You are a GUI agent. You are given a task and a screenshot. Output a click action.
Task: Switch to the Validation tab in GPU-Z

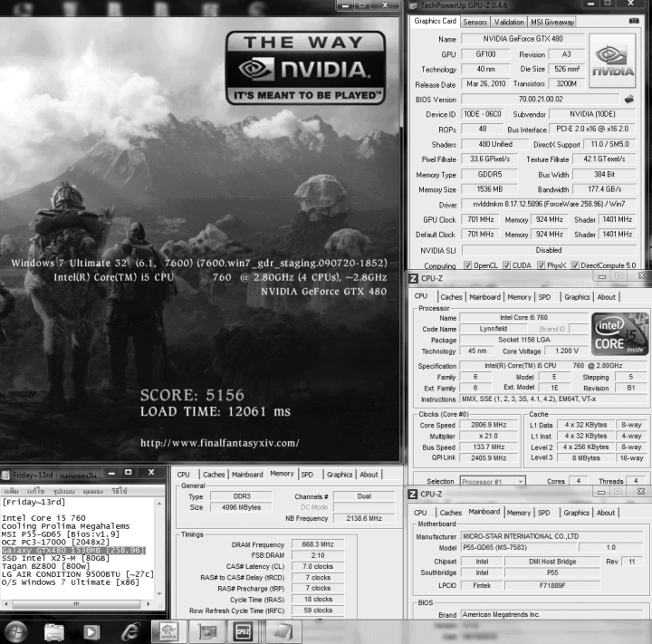(x=509, y=22)
